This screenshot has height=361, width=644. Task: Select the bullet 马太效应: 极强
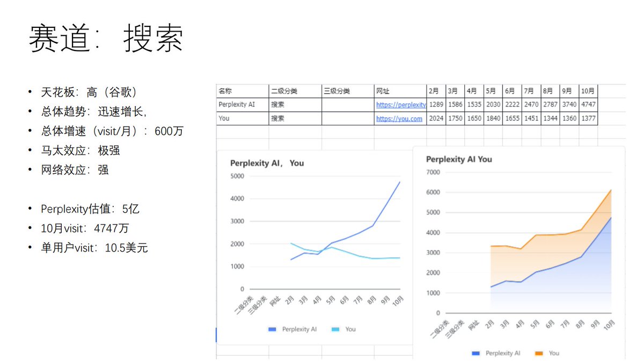(x=80, y=150)
